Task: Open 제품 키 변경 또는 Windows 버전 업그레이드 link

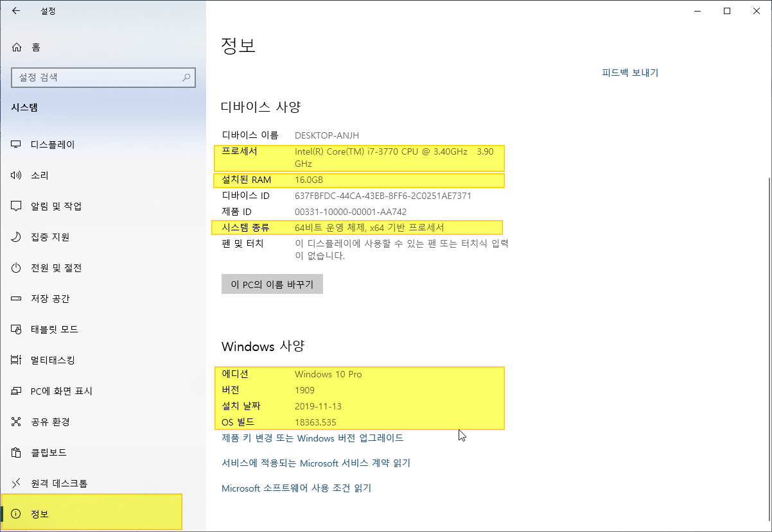Action: point(313,438)
